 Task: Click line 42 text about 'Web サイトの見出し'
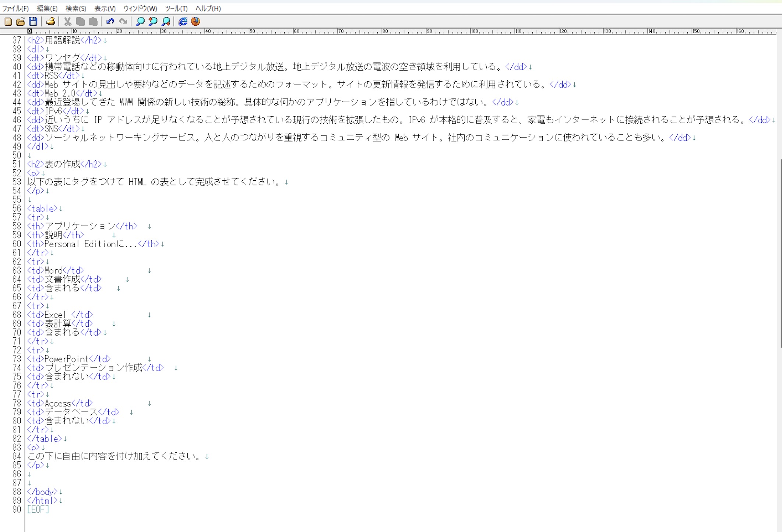[x=302, y=84]
